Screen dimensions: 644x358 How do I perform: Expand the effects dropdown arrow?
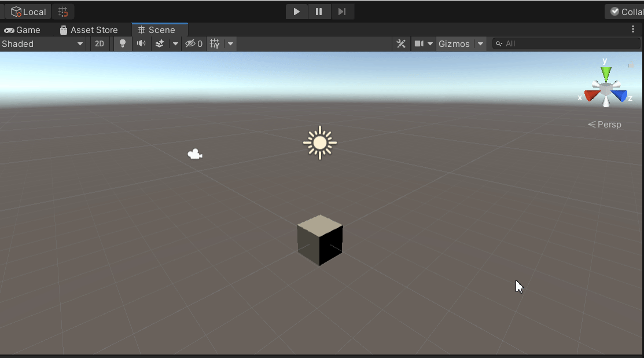[175, 43]
